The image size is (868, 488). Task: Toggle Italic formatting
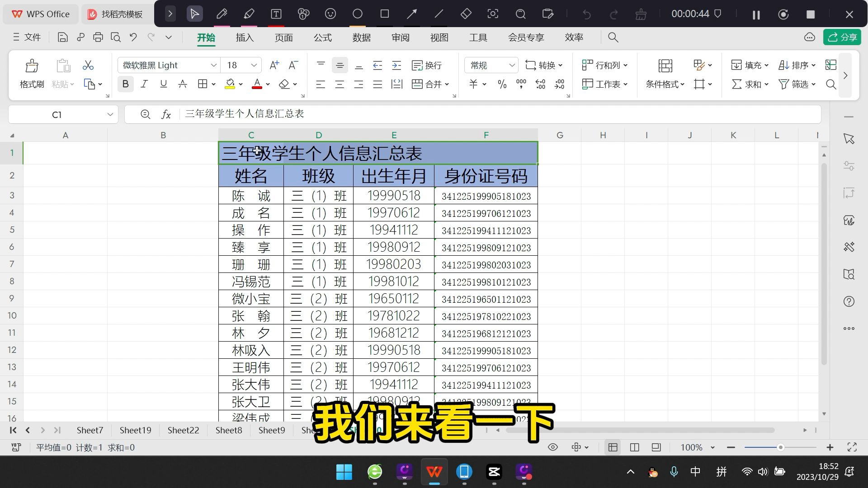point(144,84)
